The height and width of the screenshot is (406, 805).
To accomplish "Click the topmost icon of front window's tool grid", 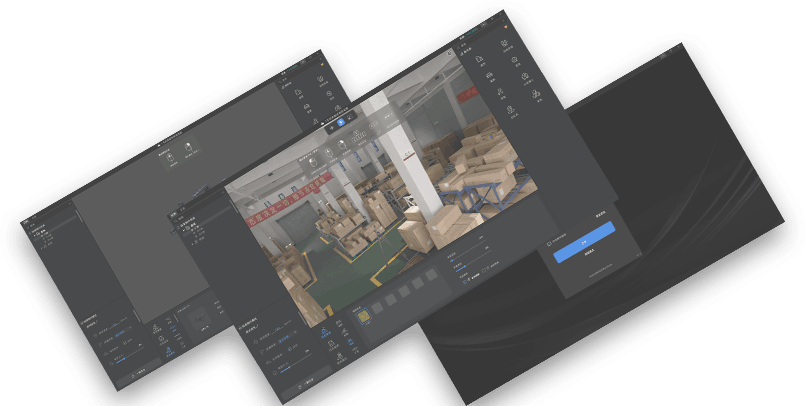I will [505, 45].
